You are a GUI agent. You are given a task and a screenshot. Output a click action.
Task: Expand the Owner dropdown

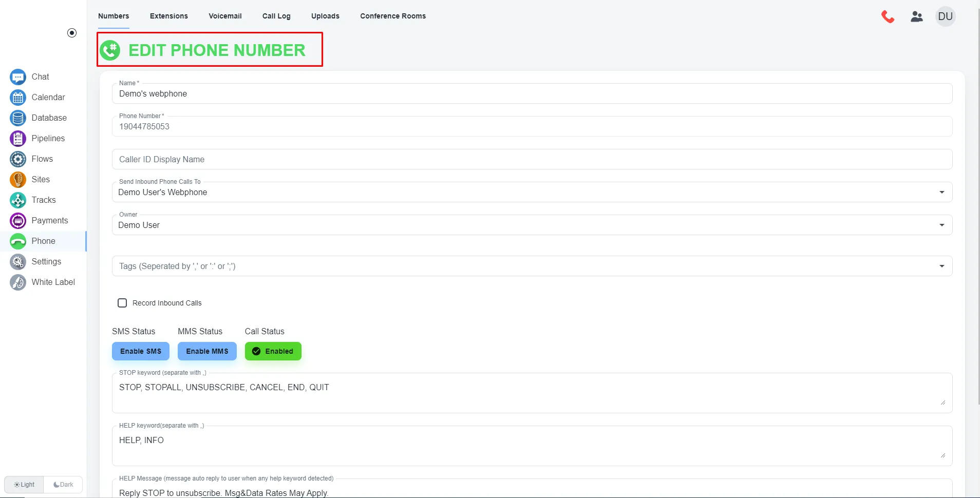942,225
